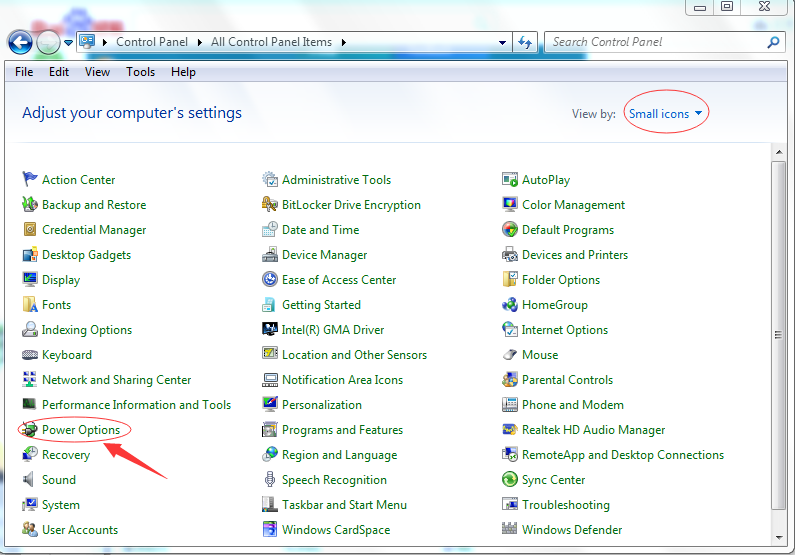The image size is (795, 555).
Task: Click the Sync Center green icon
Action: [x=510, y=479]
